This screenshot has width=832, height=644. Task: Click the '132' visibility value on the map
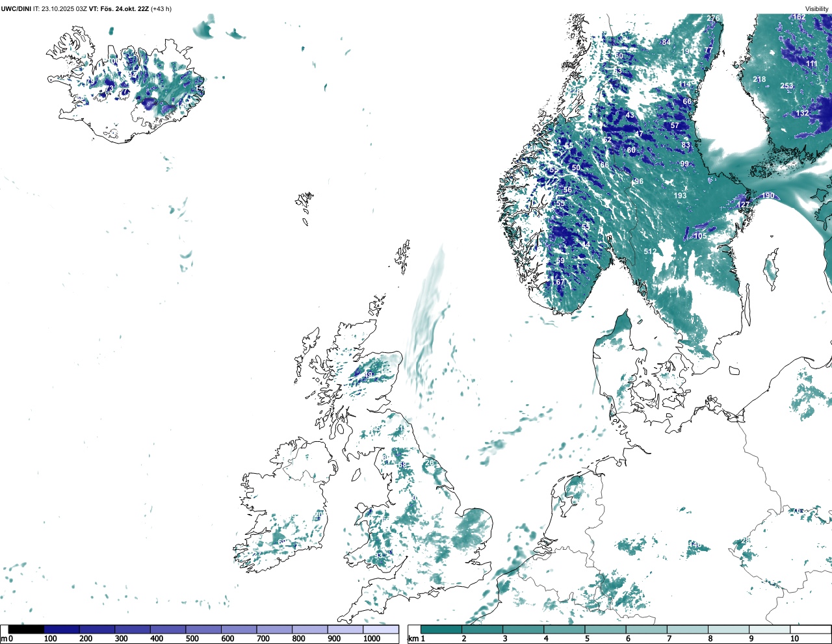click(x=803, y=113)
